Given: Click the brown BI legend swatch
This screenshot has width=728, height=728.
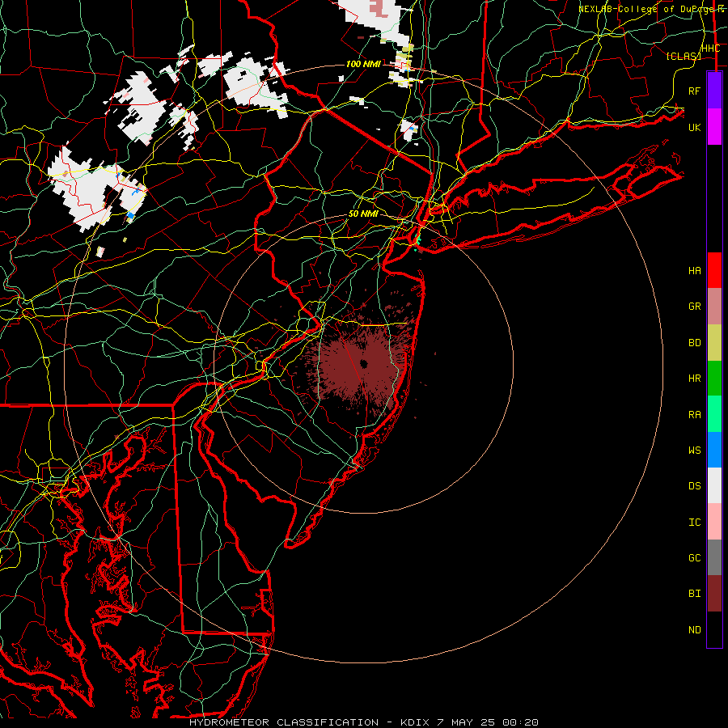Looking at the screenshot, I should tap(714, 594).
